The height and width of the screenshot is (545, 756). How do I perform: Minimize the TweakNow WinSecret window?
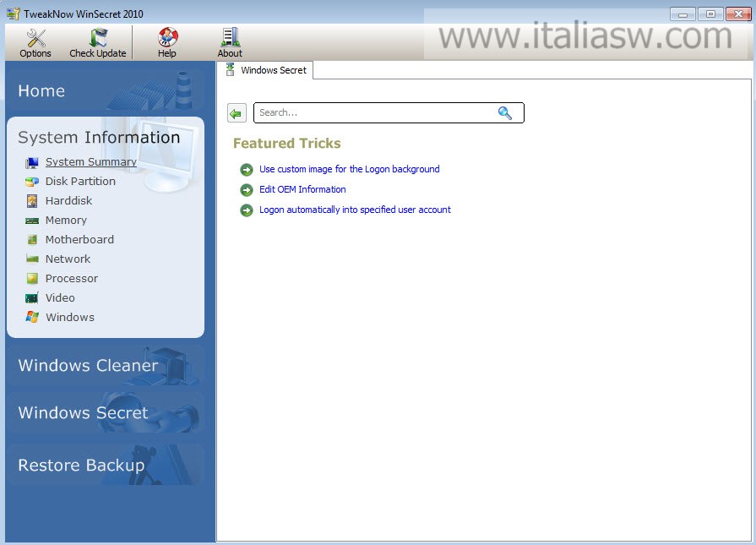[x=683, y=14]
